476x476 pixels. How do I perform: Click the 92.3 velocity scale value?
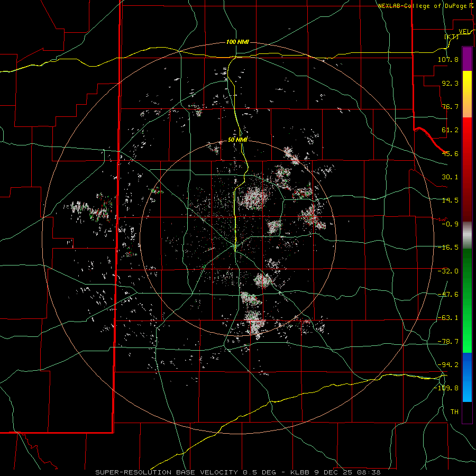pyautogui.click(x=450, y=83)
